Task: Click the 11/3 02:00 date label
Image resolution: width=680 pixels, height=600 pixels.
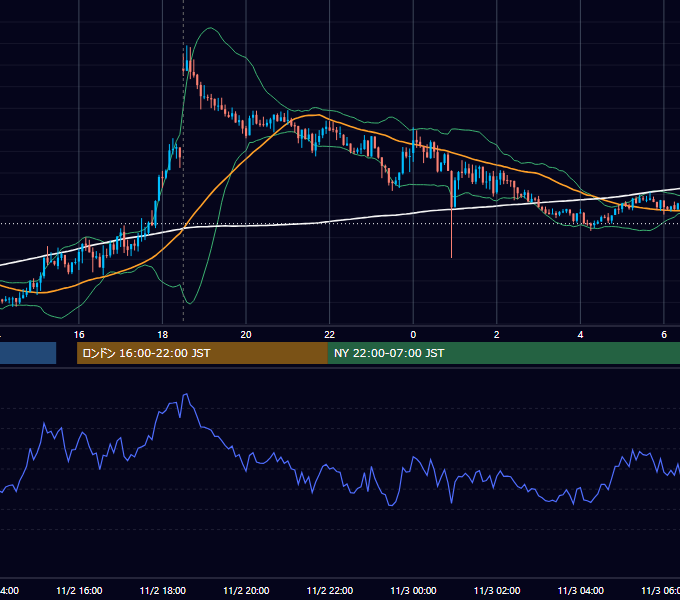Action: coord(497,591)
